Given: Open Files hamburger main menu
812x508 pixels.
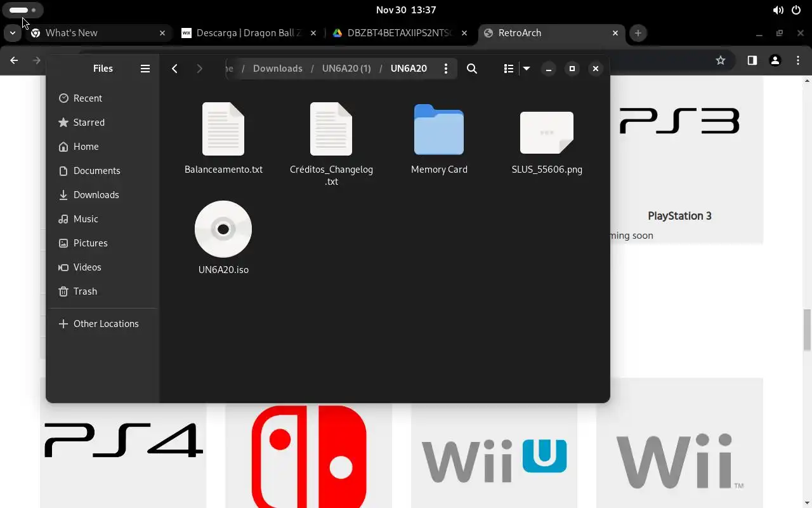Looking at the screenshot, I should coord(145,69).
